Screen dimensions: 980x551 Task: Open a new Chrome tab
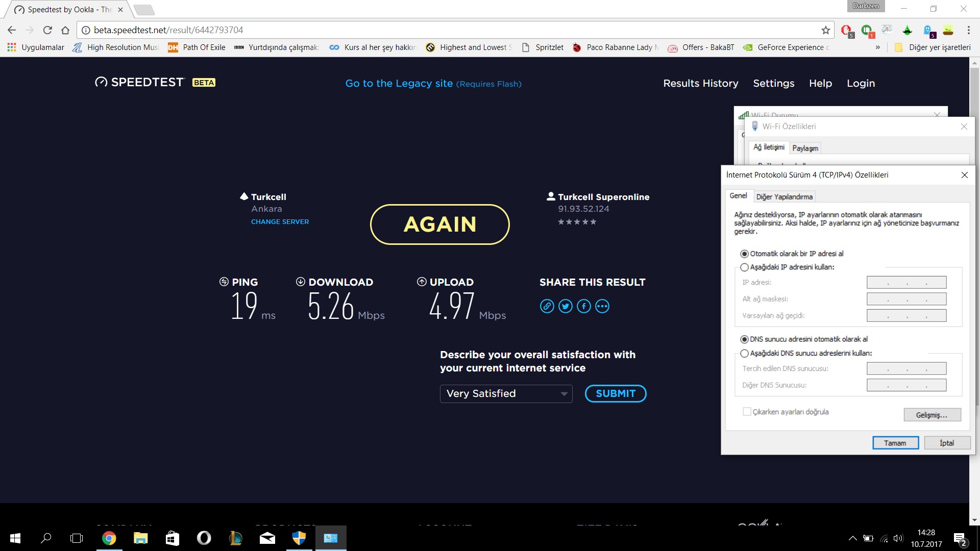(x=144, y=10)
